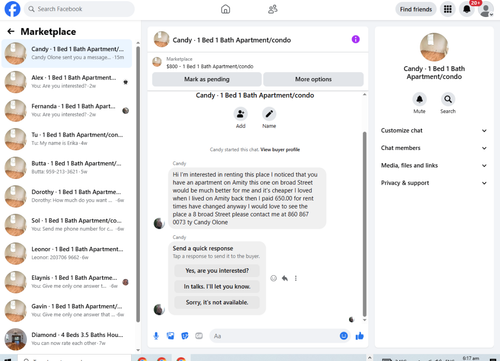Go to the Home feed icon

coord(226,9)
